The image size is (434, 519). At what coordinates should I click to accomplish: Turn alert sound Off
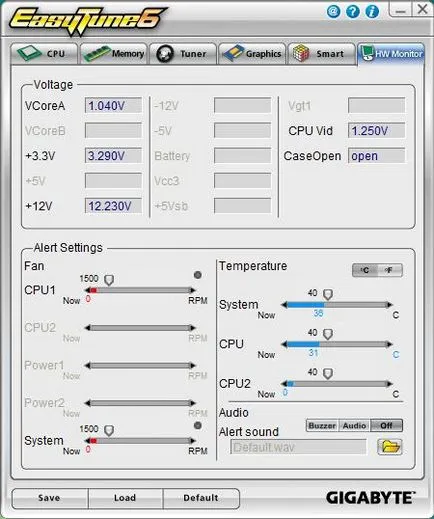click(x=386, y=426)
